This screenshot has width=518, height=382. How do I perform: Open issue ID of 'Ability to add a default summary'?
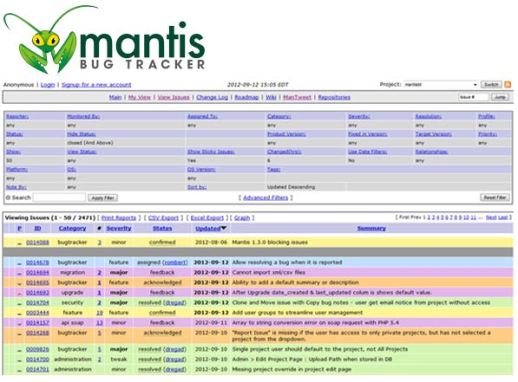pos(38,283)
